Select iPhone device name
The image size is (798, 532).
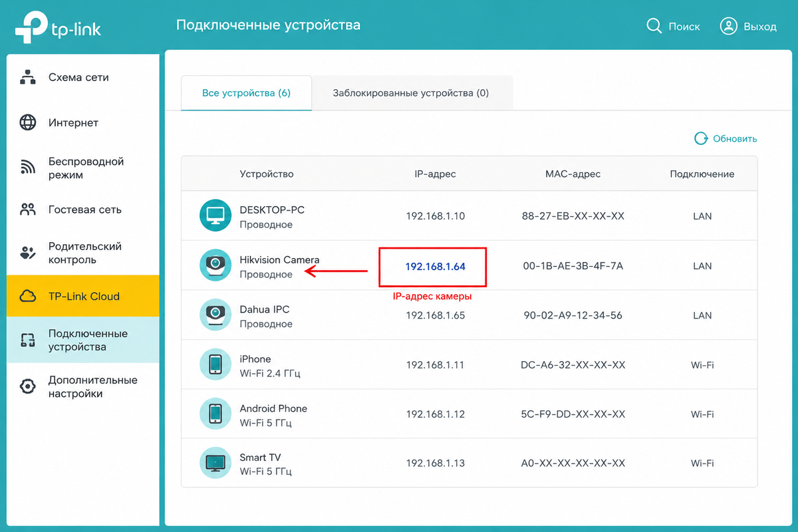(255, 359)
